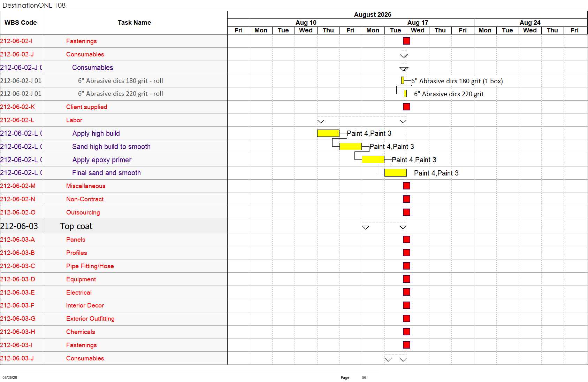Click the red milestone in the Client supplied row

pos(406,107)
